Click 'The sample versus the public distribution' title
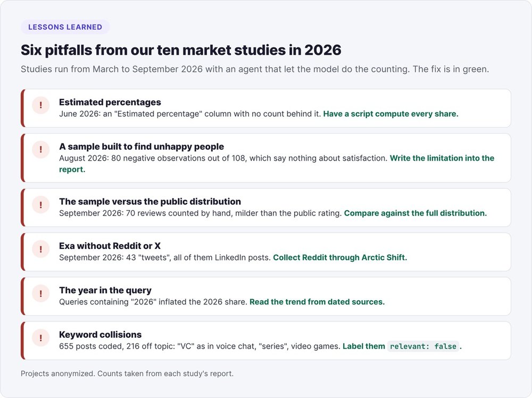 [x=150, y=202]
